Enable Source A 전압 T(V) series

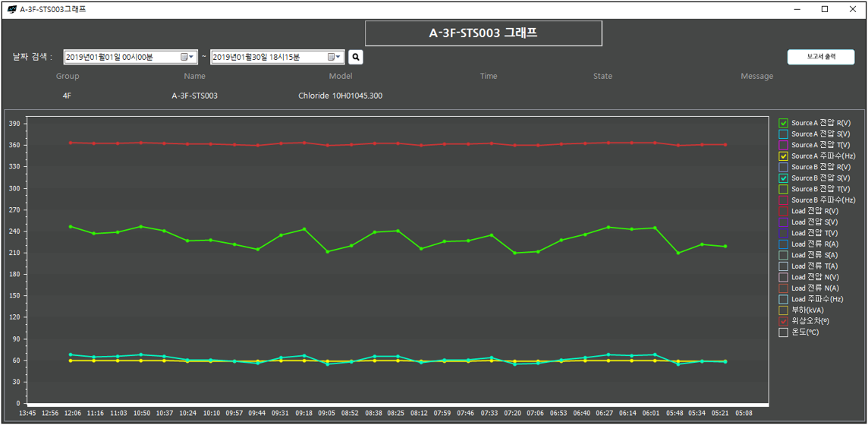click(784, 145)
